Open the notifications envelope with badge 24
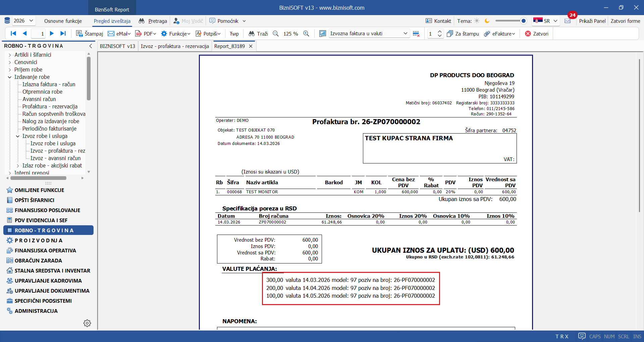644x342 pixels. 568,21
